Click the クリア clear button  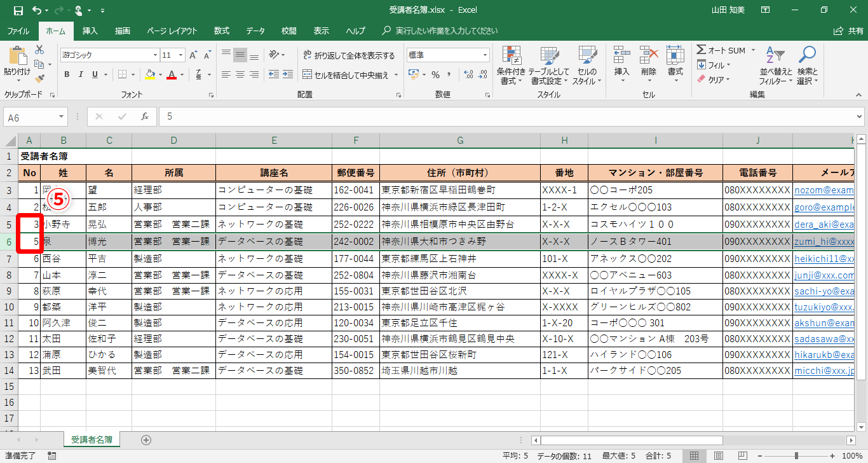click(x=714, y=79)
